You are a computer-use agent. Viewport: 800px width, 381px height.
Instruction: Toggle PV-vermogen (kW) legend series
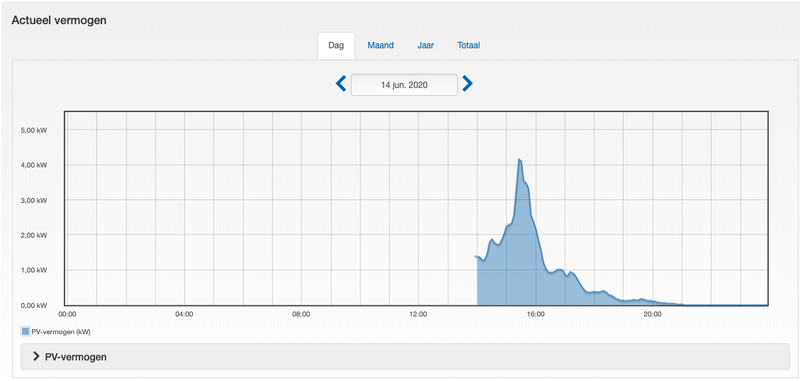click(56, 332)
